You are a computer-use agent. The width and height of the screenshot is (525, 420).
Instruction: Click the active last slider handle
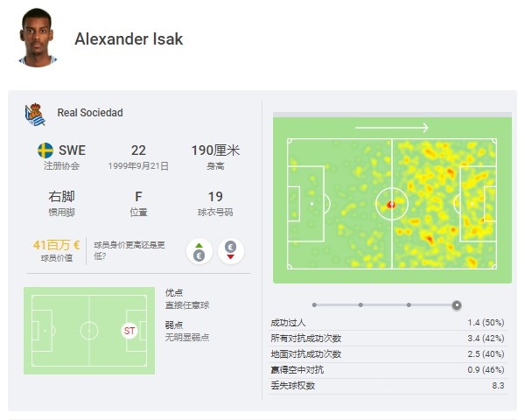pyautogui.click(x=457, y=305)
